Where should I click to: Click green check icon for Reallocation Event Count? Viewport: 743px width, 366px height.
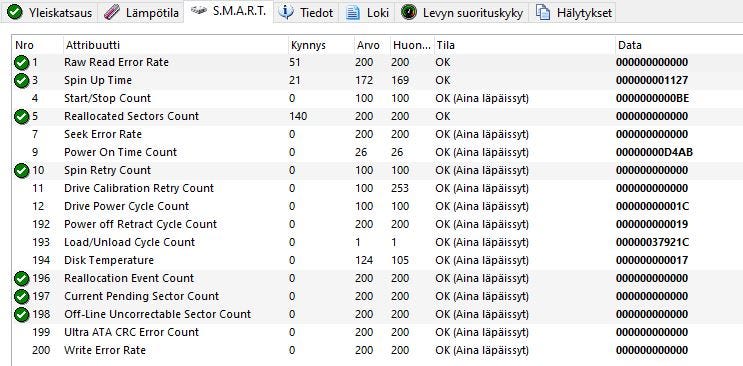click(x=21, y=278)
